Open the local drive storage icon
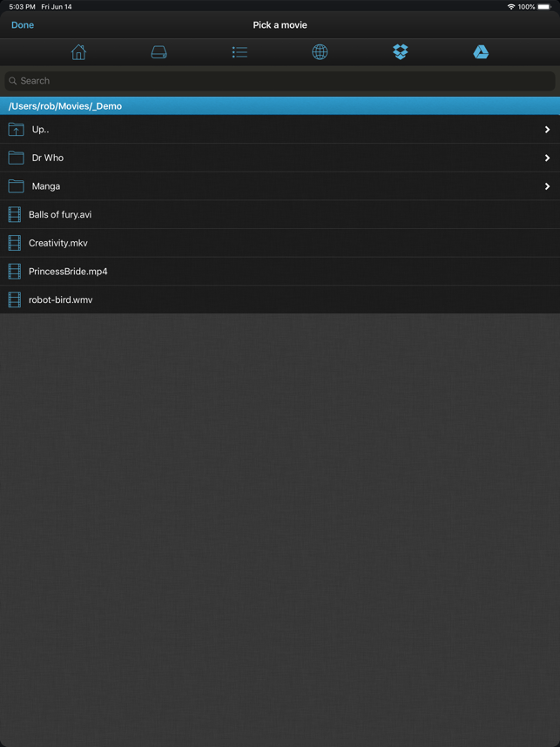The width and height of the screenshot is (560, 747). pos(159,52)
